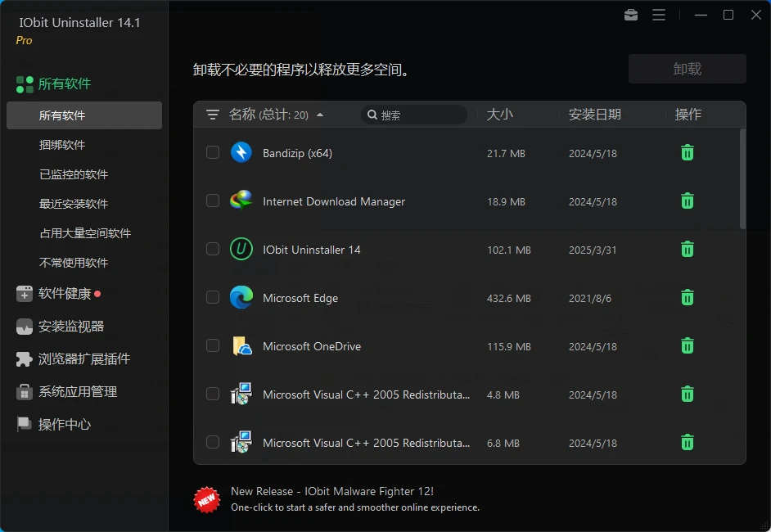Select the Microsoft Edge row name

point(300,298)
